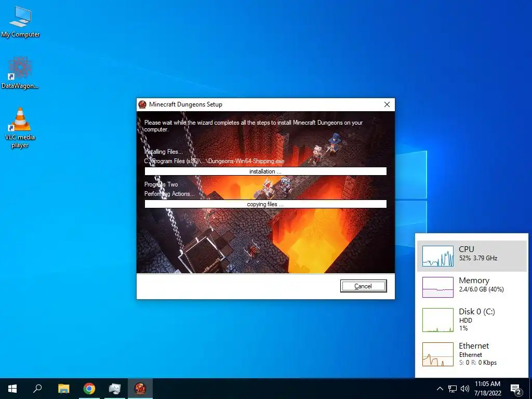This screenshot has width=532, height=399.
Task: Click the Dungeons-Win64-Shipping.exe file path text
Action: pos(215,161)
